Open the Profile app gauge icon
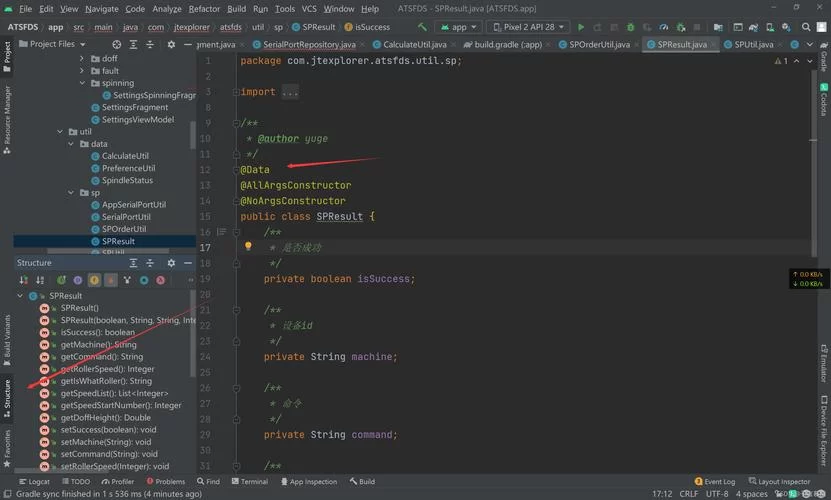This screenshot has height=500, width=831. (664, 27)
